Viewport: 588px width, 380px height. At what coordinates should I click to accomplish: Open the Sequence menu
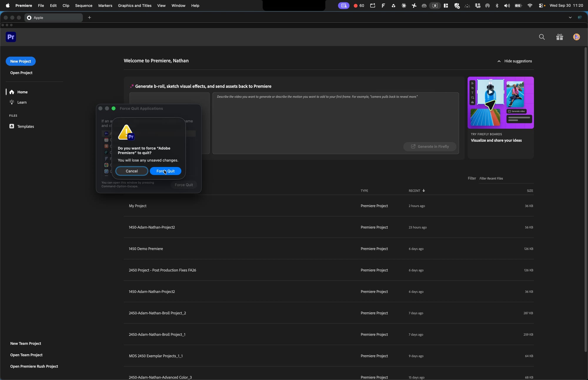coord(83,6)
